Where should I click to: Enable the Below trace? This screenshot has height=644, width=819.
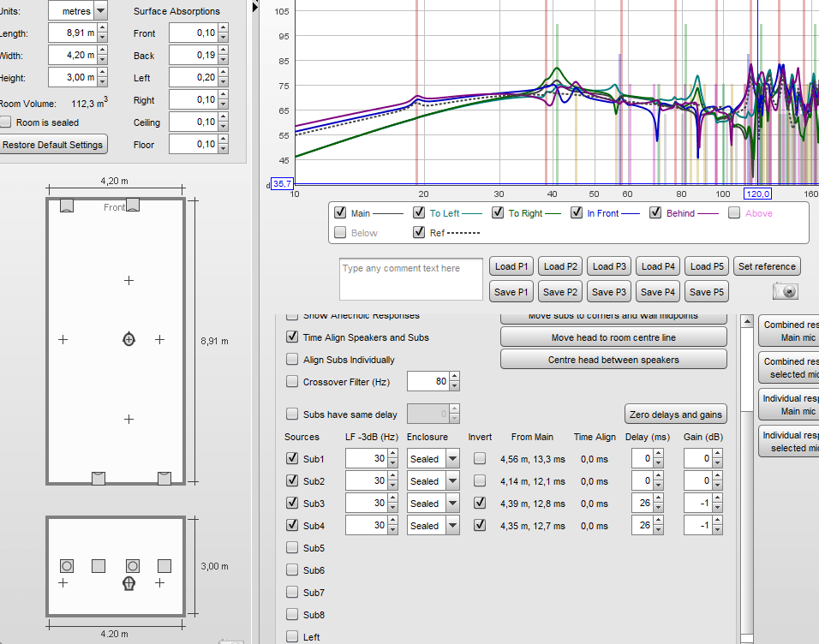[x=340, y=232]
